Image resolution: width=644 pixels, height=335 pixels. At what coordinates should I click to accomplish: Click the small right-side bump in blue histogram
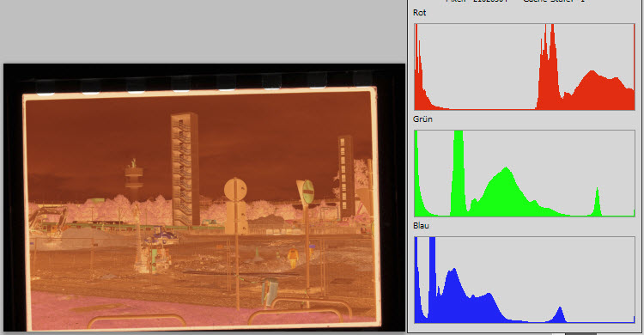559,315
